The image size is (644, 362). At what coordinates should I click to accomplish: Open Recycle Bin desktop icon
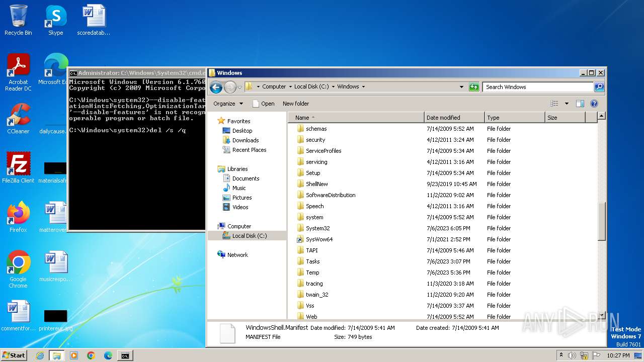click(18, 20)
